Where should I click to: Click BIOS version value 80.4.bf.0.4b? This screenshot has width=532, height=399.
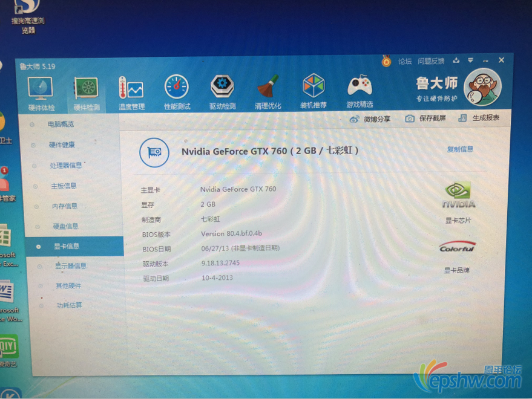(231, 233)
